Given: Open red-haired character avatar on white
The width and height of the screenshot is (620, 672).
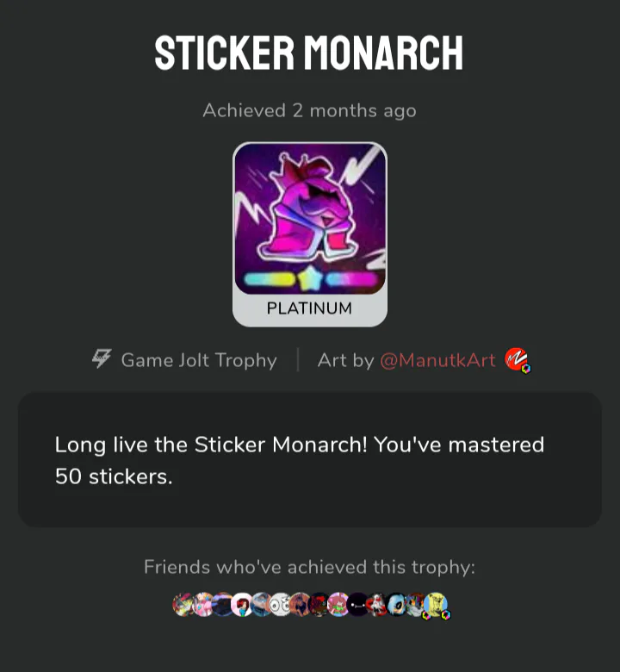Looking at the screenshot, I should coord(242,605).
